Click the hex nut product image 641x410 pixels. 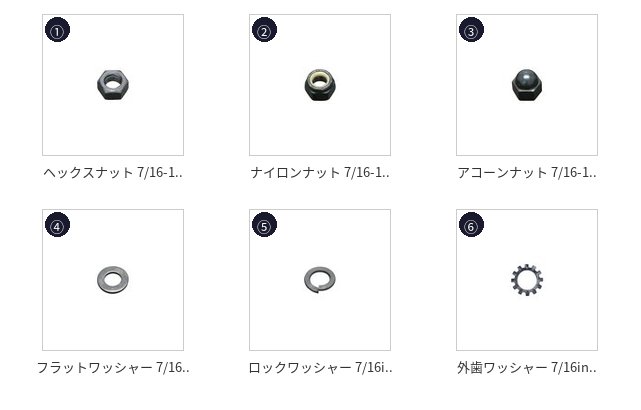coord(113,85)
